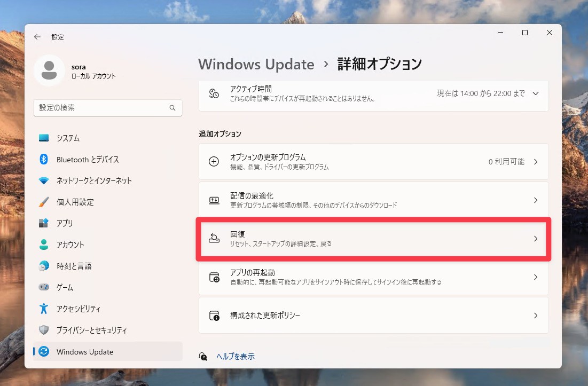588x386 pixels.
Task: Click the 追加オプション section heading
Action: click(x=219, y=134)
